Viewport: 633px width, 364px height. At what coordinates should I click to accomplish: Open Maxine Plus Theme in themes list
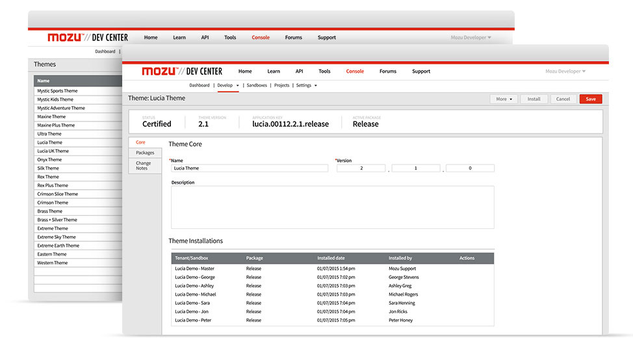click(78, 125)
